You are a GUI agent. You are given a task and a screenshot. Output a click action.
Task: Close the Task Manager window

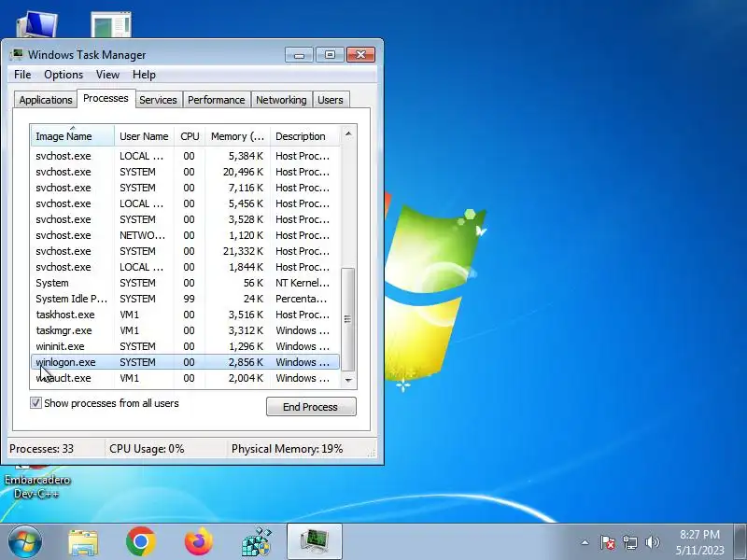point(360,55)
